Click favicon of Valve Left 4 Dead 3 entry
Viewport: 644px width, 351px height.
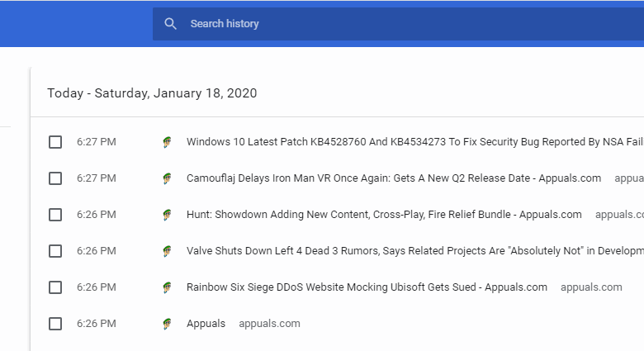[x=167, y=251]
